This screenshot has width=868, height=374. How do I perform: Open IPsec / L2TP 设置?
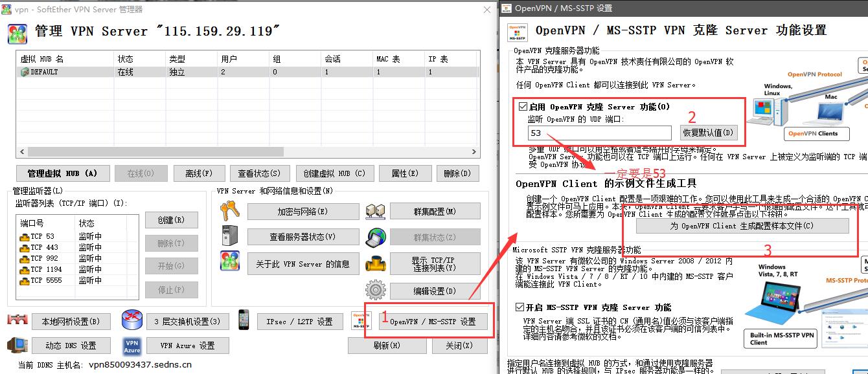coord(299,322)
